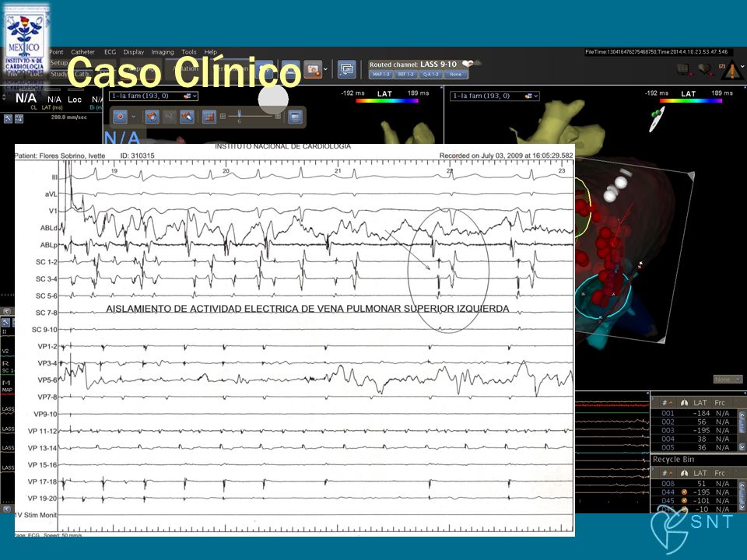This screenshot has width=747, height=560.
Task: Click the snapshot camera toolbar icon
Action: point(313,69)
